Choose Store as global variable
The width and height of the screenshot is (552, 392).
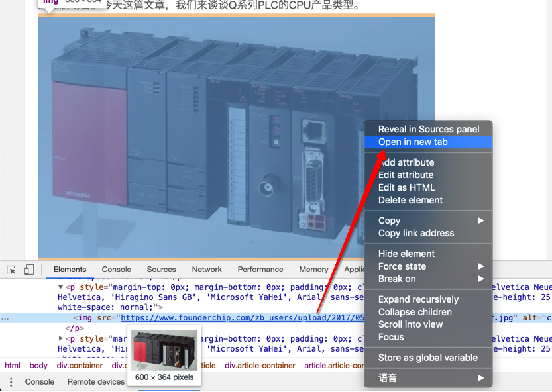pos(428,358)
